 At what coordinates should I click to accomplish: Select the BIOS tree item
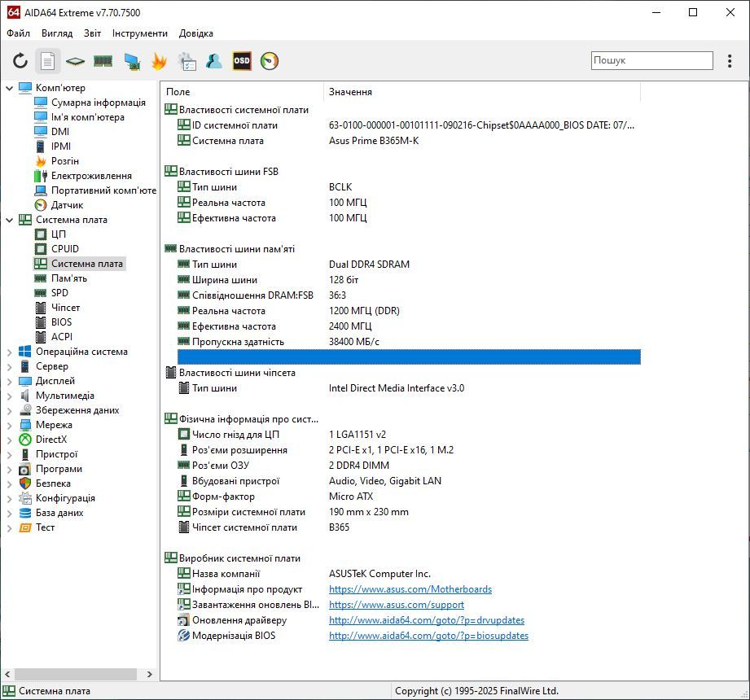click(x=61, y=322)
